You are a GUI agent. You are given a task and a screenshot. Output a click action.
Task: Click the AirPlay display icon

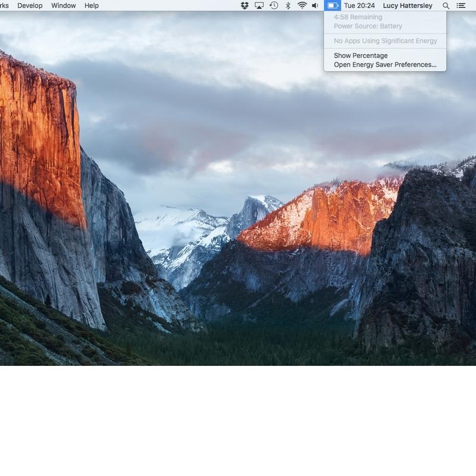[x=259, y=5]
